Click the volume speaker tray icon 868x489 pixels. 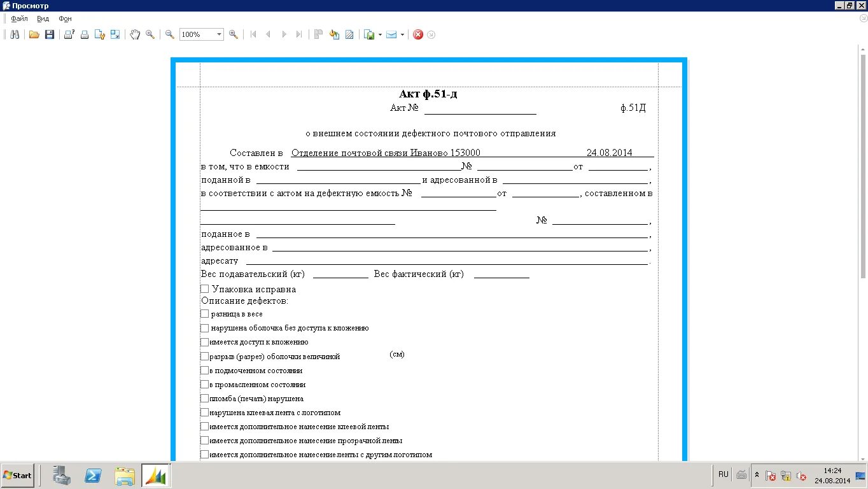801,476
